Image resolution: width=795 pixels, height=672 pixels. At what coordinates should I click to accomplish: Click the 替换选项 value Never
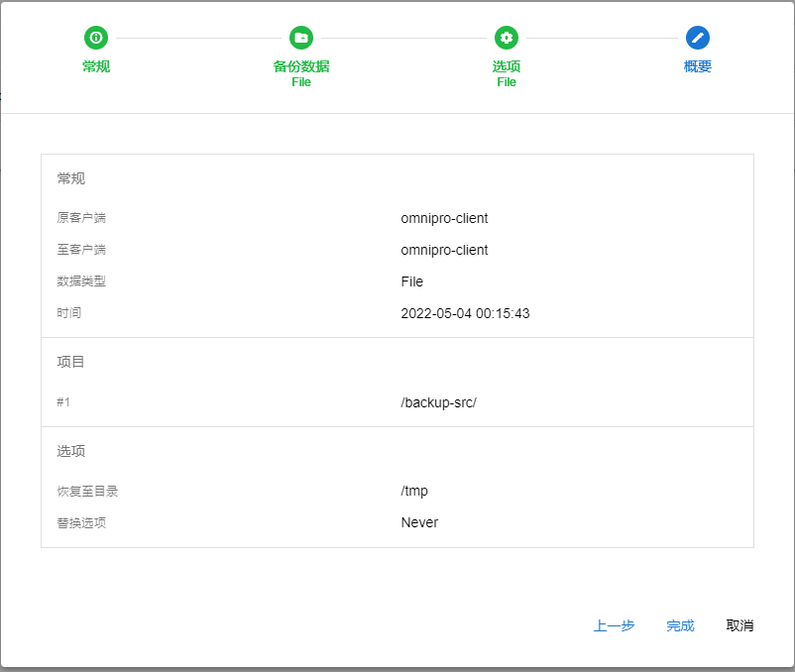419,522
